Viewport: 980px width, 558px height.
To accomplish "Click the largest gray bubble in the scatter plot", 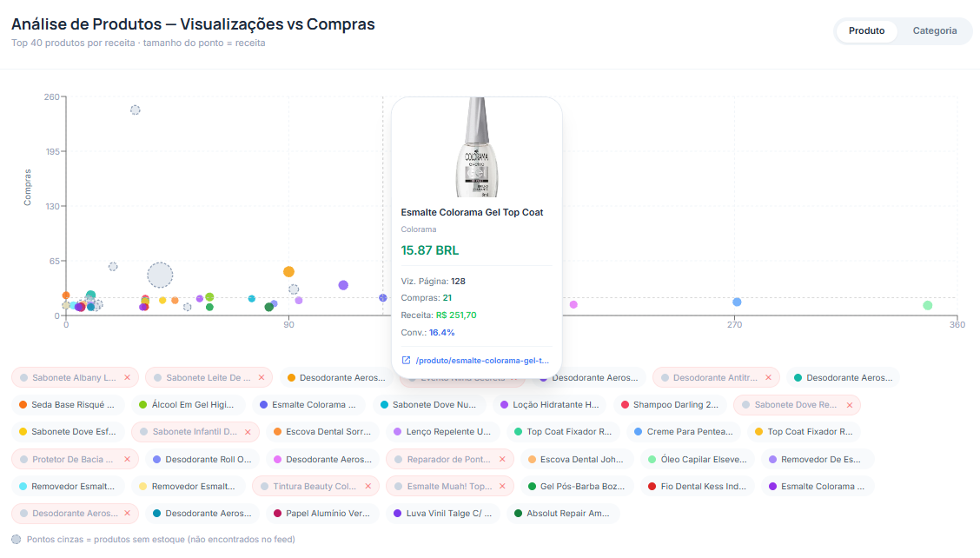I will pos(160,276).
